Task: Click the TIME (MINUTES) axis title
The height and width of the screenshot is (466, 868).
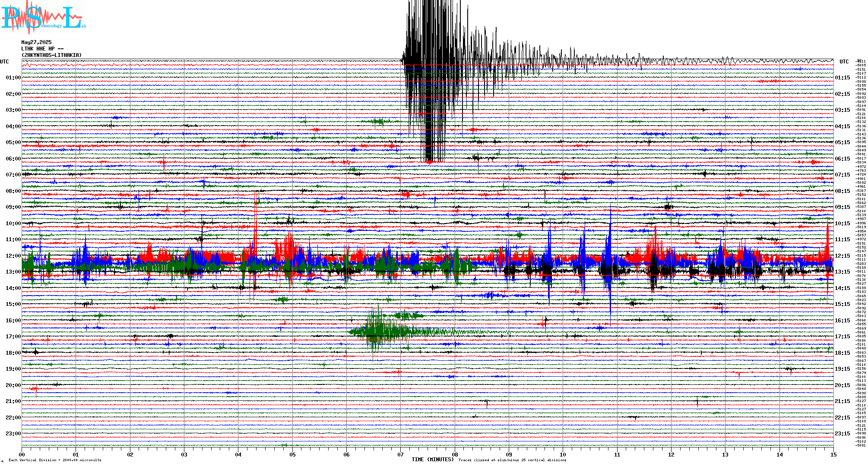Action: pyautogui.click(x=432, y=460)
